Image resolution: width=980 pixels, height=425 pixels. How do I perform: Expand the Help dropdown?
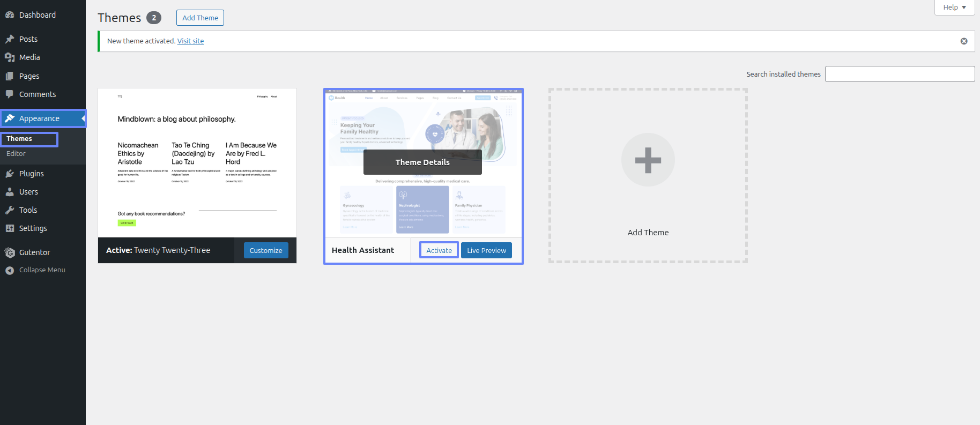[x=954, y=8]
